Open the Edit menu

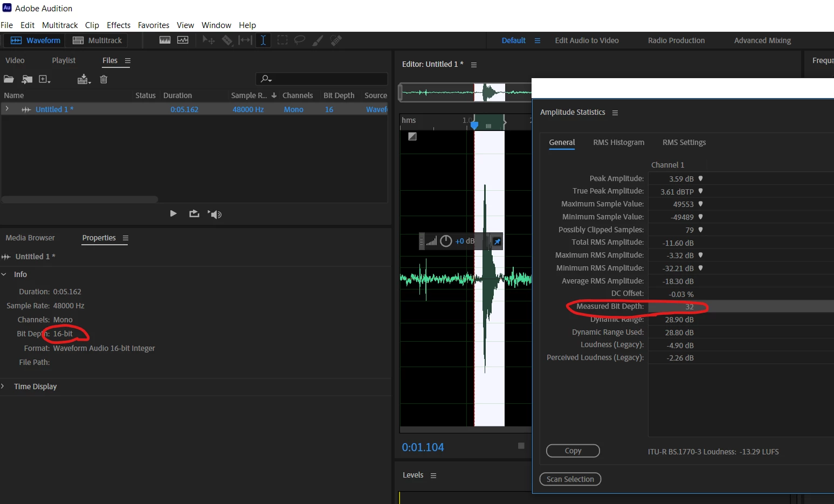(x=27, y=25)
